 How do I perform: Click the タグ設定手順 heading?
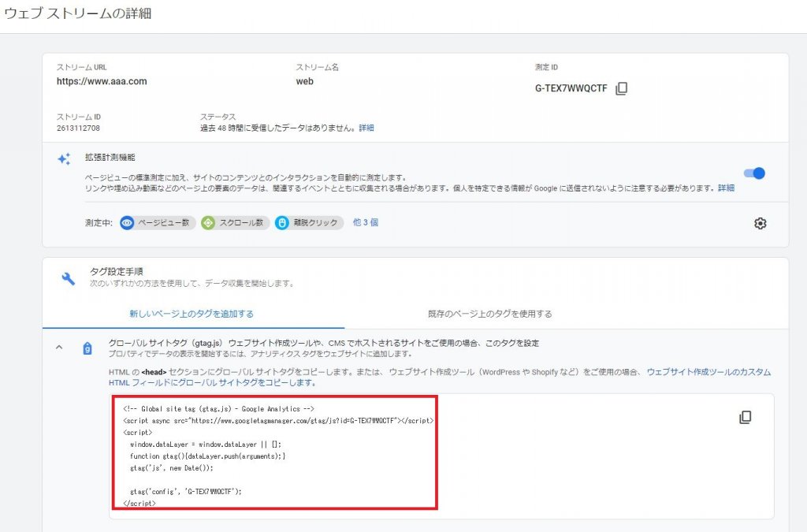[x=117, y=272]
